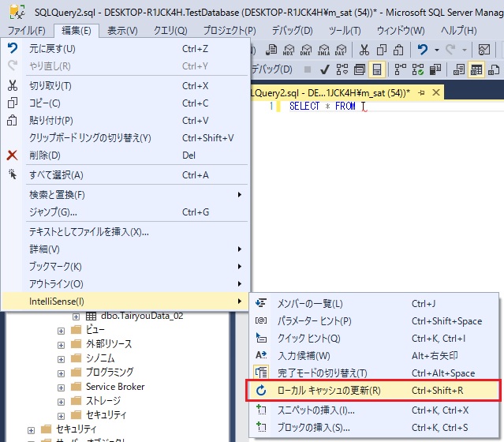This screenshot has width=504, height=442.
Task: Click the MDX query toolbar icon
Action: [289, 50]
